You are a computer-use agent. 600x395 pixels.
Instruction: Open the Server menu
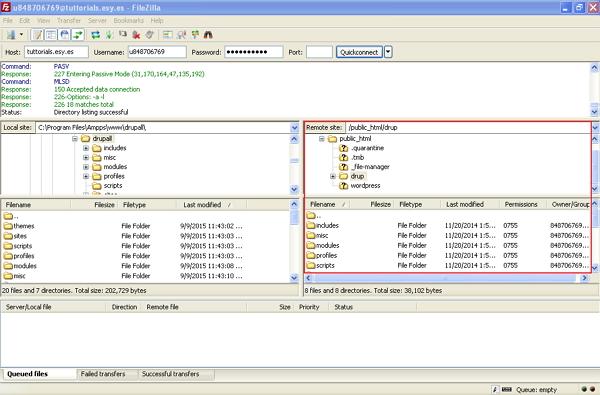[97, 20]
